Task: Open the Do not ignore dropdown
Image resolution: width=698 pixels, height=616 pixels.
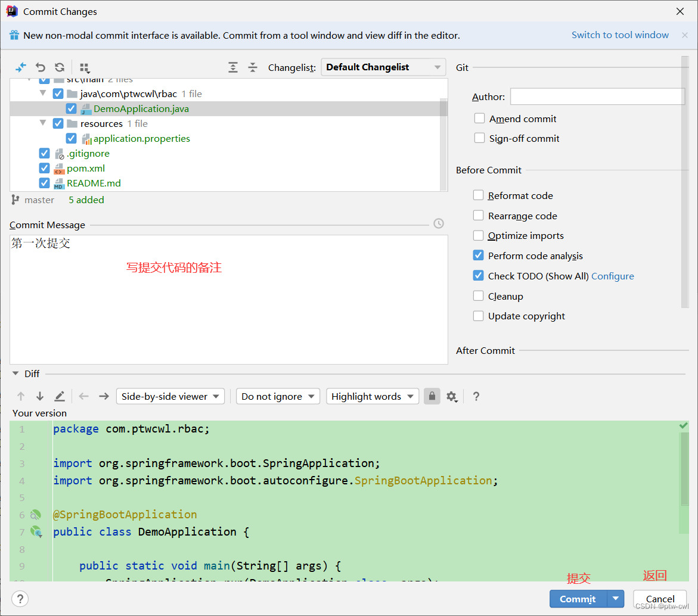Action: coord(278,396)
